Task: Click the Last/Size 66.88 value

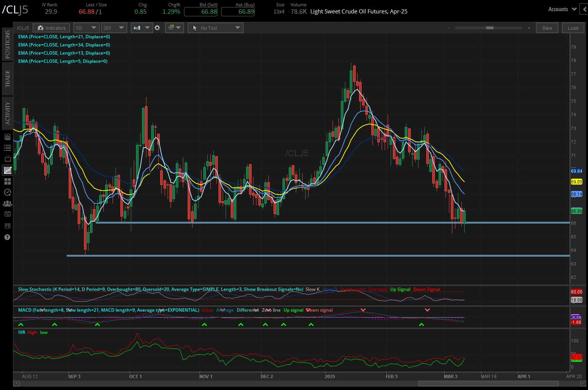Action: click(x=87, y=12)
